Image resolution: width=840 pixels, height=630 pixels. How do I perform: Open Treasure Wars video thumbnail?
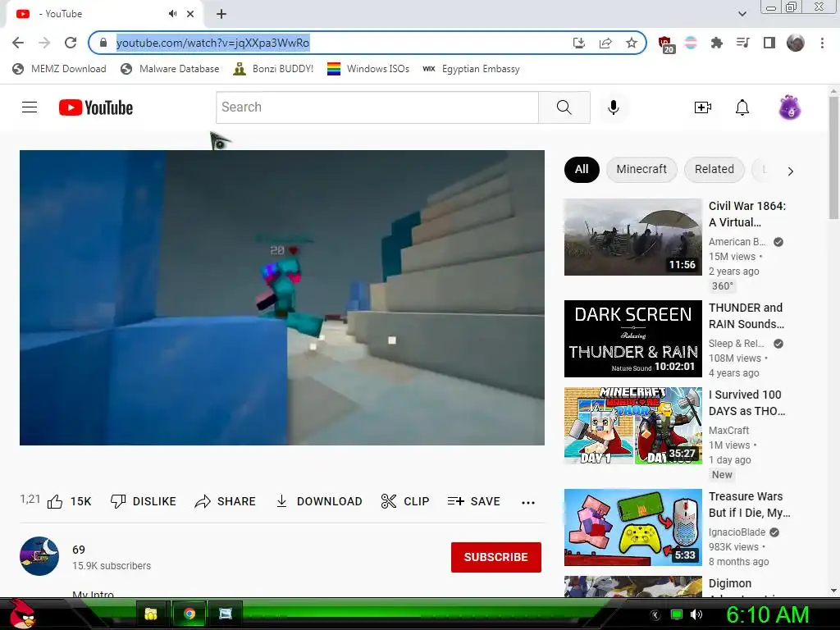tap(632, 527)
